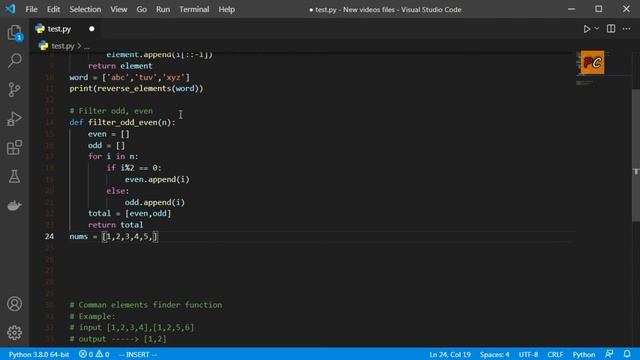Change indentation via Spaces: 4
This screenshot has width=640, height=360.
pyautogui.click(x=494, y=354)
